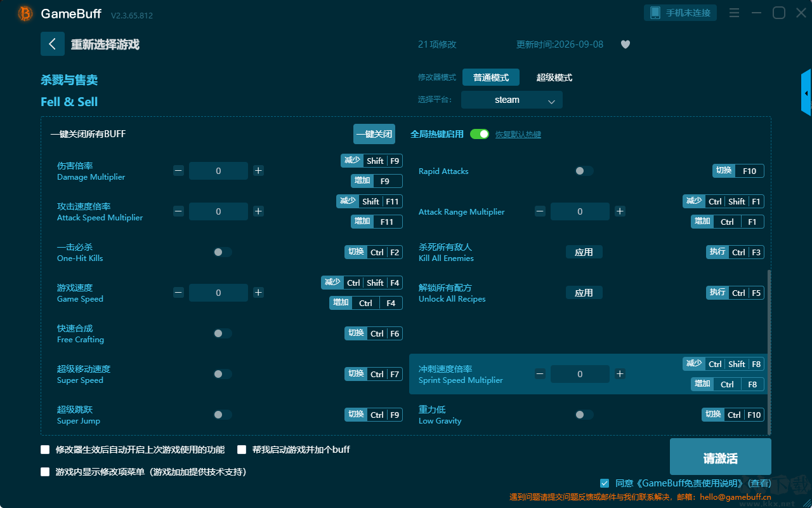
Task: Click Game Speed decrease hotkey Ctrl Shift F4
Action: coord(362,283)
